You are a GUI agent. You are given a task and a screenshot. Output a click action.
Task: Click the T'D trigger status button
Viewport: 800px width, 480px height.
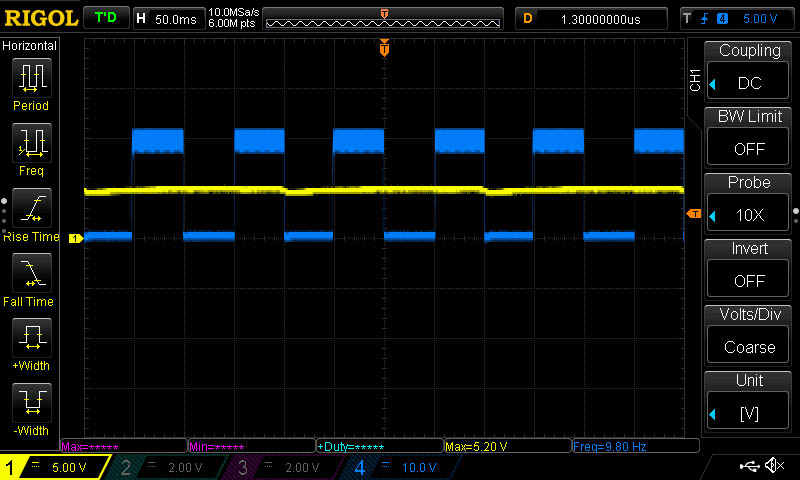(x=105, y=18)
